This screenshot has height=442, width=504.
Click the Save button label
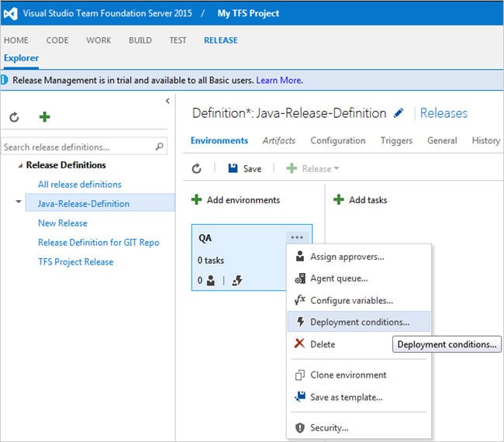pyautogui.click(x=252, y=168)
